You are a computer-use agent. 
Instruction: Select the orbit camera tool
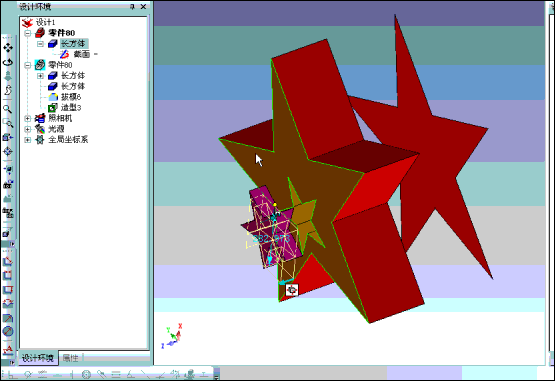coord(8,62)
